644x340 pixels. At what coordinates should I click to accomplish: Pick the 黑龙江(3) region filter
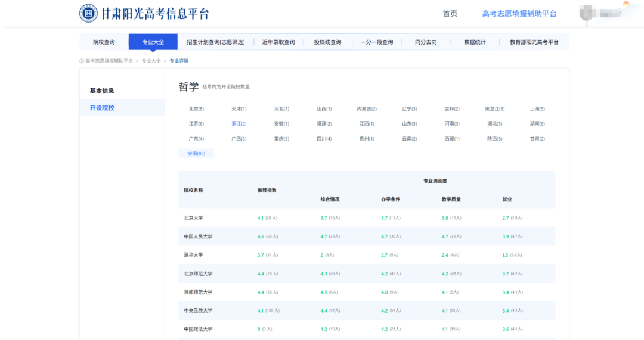click(x=494, y=109)
